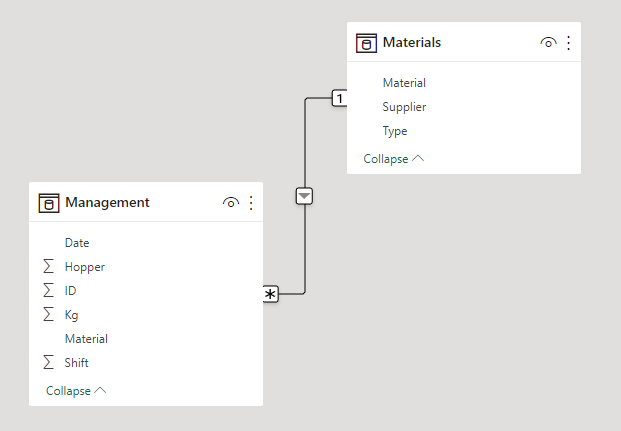The image size is (621, 431).
Task: Select the relationship filter direction arrow
Action: point(304,196)
